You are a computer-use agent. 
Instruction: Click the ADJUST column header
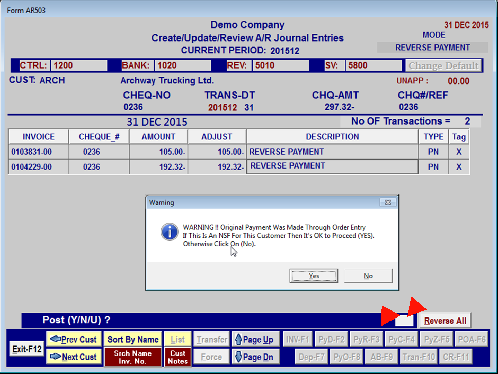pyautogui.click(x=217, y=137)
